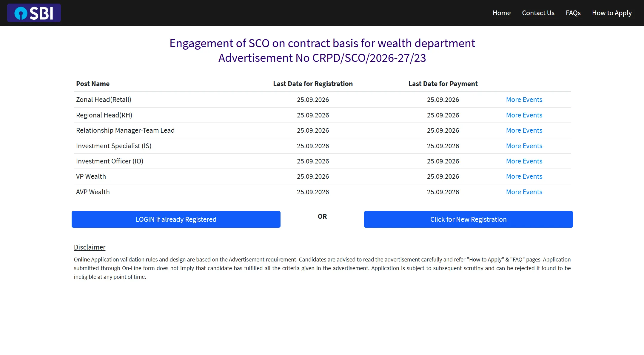Click Last Date for Registration header
The height and width of the screenshot is (355, 644).
pyautogui.click(x=313, y=84)
